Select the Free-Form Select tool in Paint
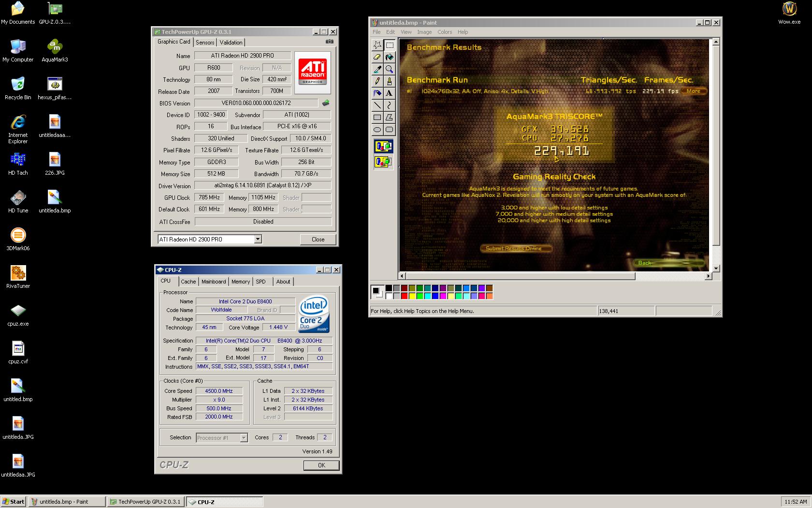This screenshot has width=812, height=508. tap(377, 45)
